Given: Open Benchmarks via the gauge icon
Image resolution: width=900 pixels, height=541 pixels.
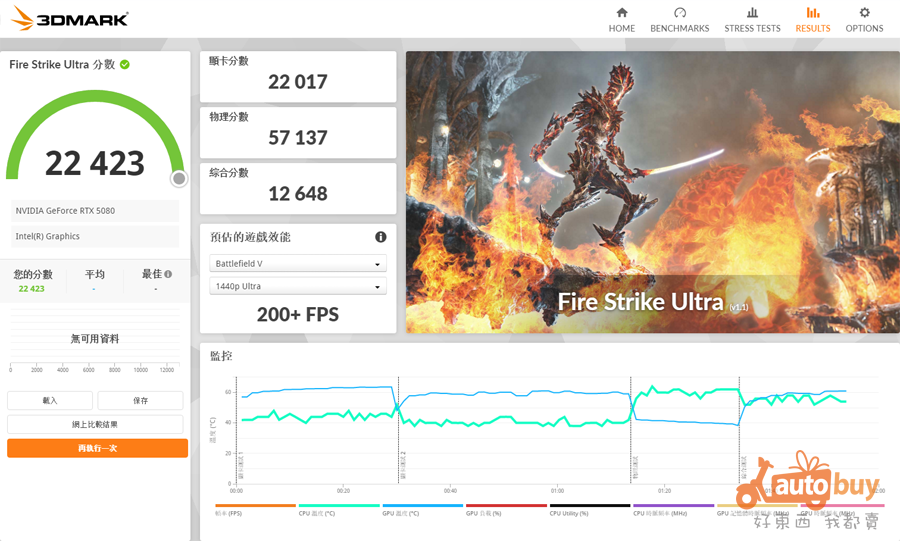Looking at the screenshot, I should tap(680, 13).
